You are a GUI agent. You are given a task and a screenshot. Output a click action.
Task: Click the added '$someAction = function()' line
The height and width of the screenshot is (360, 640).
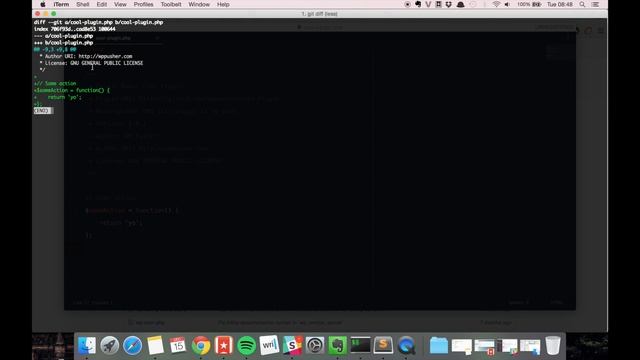click(72, 90)
